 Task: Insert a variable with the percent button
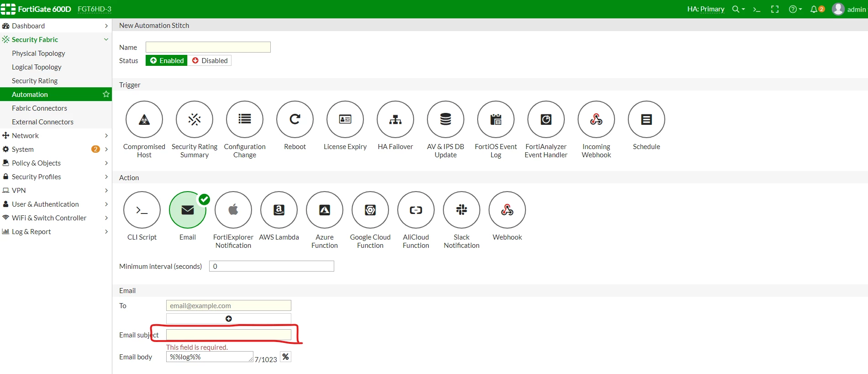coord(285,357)
